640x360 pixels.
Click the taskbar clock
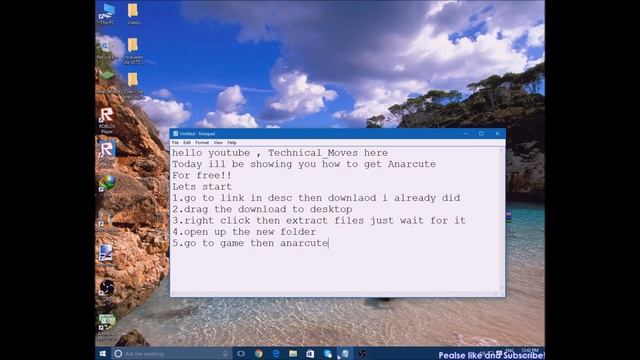[530, 351]
